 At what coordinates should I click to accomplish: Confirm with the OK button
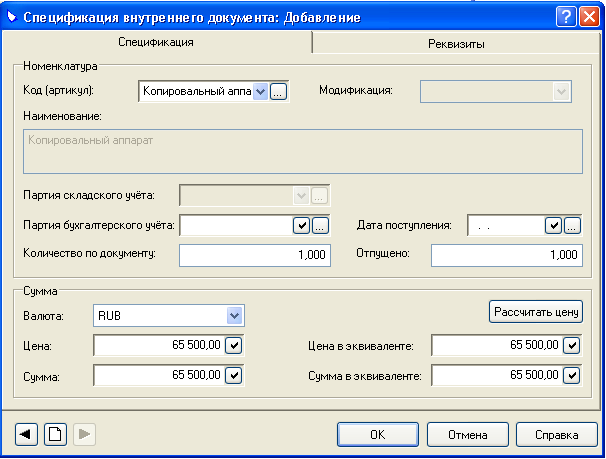[378, 435]
